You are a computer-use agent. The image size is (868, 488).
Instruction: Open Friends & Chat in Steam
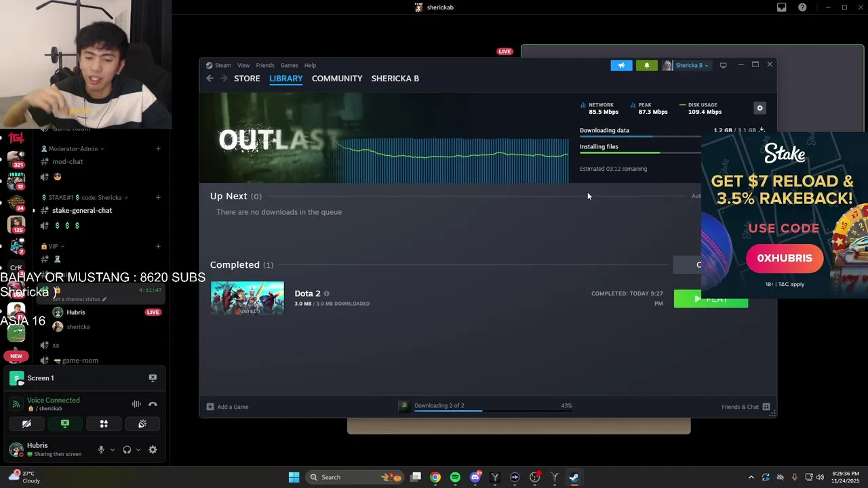click(745, 407)
